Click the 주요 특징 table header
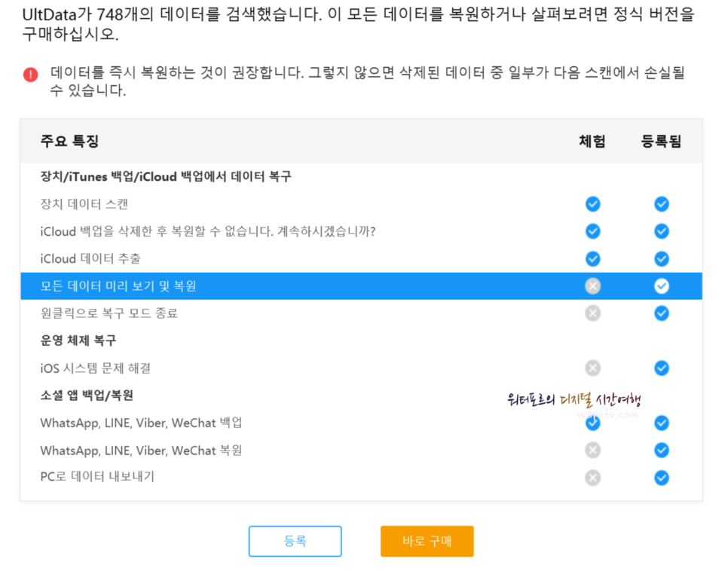728x571 pixels. click(69, 141)
